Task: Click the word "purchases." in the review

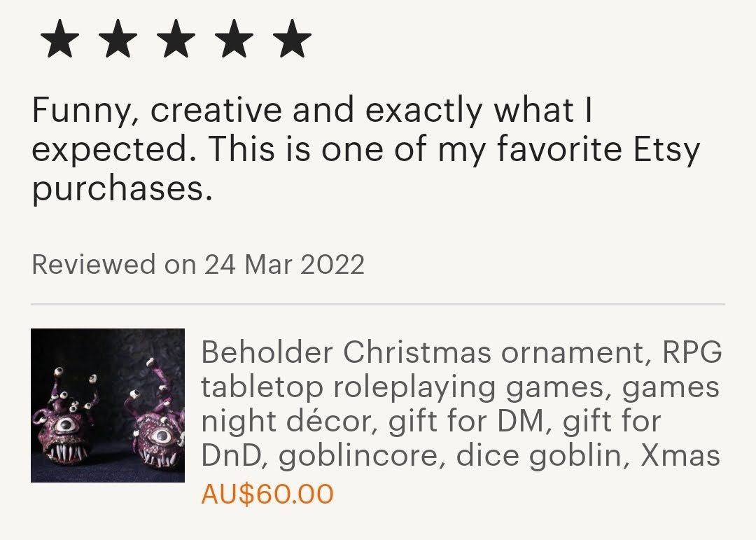Action: 122,189
